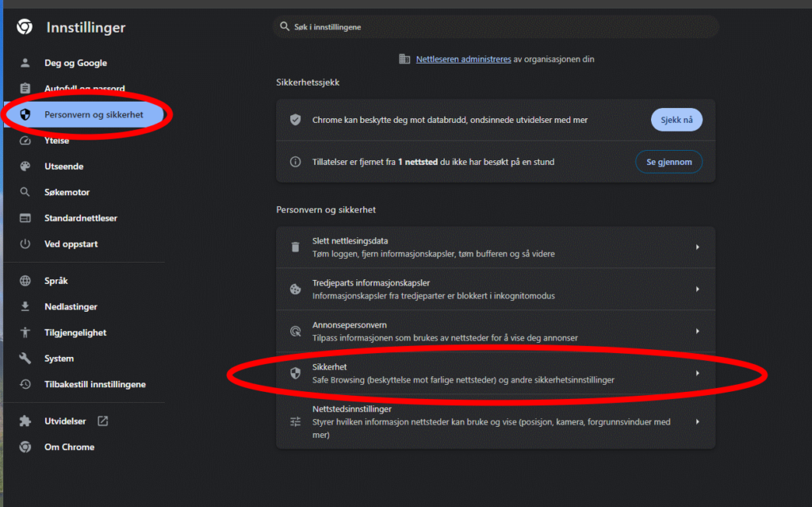Viewport: 812px width, 507px height.
Task: Open Slett nettlesingsdata row title
Action: click(x=350, y=241)
